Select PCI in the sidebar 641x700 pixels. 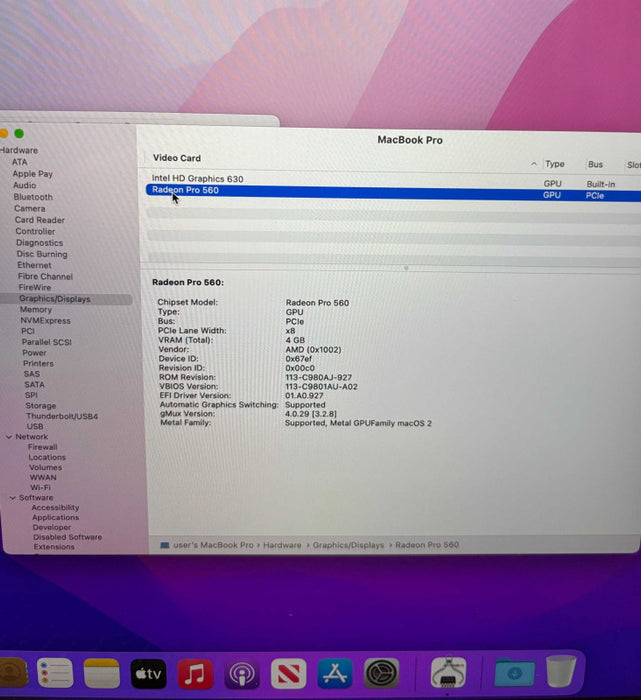coord(28,331)
